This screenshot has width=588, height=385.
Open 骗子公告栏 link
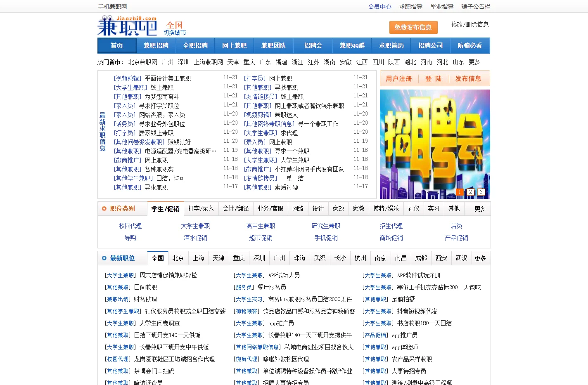click(476, 7)
